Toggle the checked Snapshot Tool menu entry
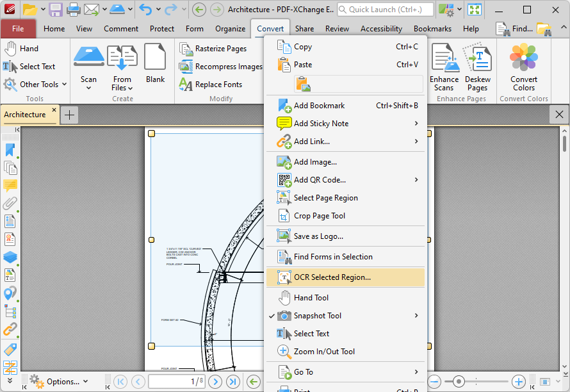This screenshot has height=392, width=570. pyautogui.click(x=345, y=316)
